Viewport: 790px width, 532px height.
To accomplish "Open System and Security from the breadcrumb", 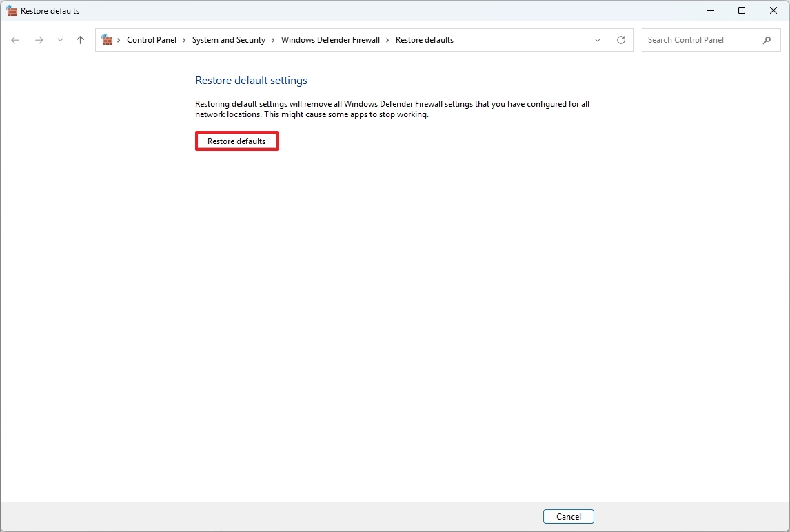I will pos(228,39).
